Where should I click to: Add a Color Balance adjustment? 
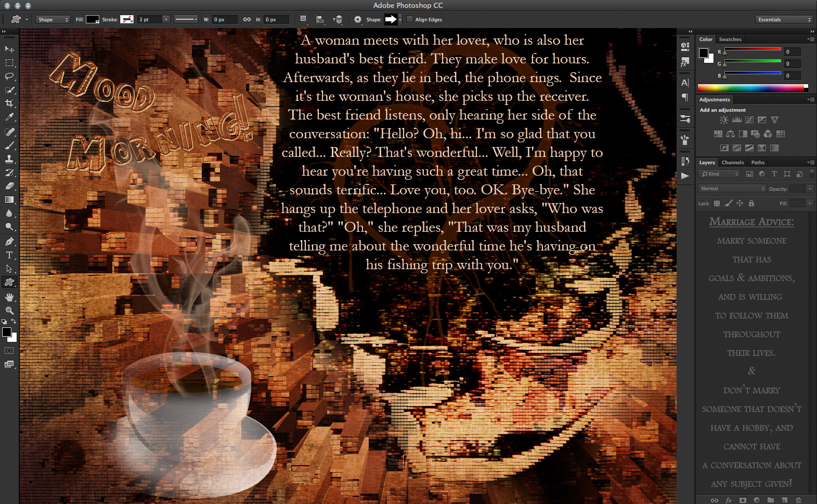click(x=730, y=134)
